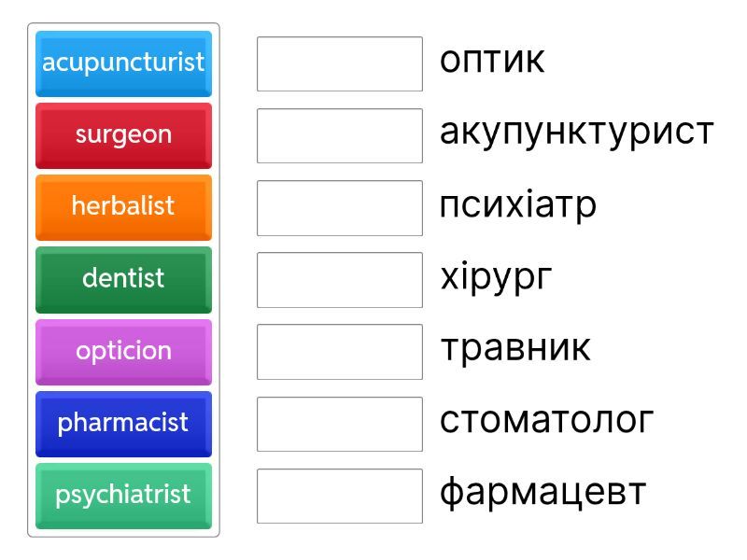Screen dimensions: 747x560
Task: Grab the blue pharmacist tile
Action: (x=123, y=424)
